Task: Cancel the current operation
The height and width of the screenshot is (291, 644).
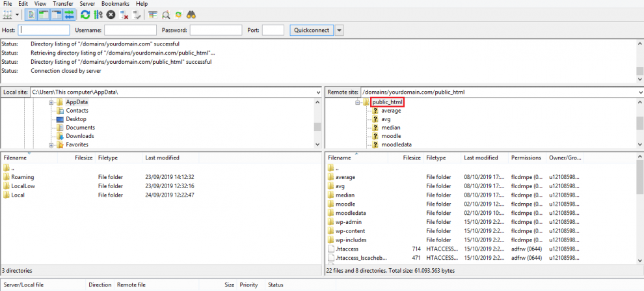Action: pos(111,15)
